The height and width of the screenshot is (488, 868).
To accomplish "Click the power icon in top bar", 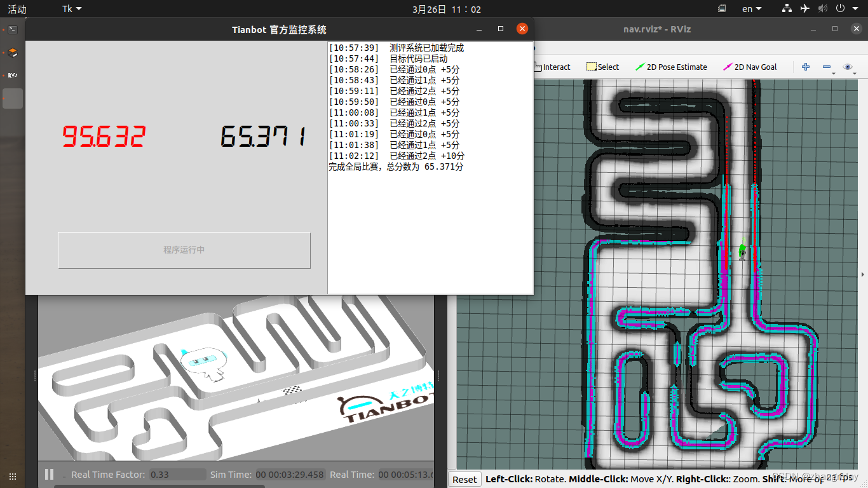I will [840, 9].
